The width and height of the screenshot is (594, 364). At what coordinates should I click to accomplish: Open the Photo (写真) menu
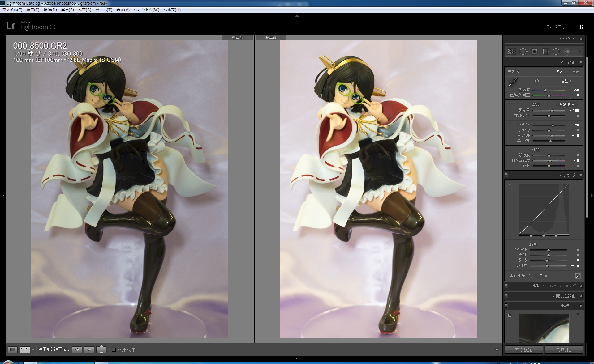tap(67, 10)
